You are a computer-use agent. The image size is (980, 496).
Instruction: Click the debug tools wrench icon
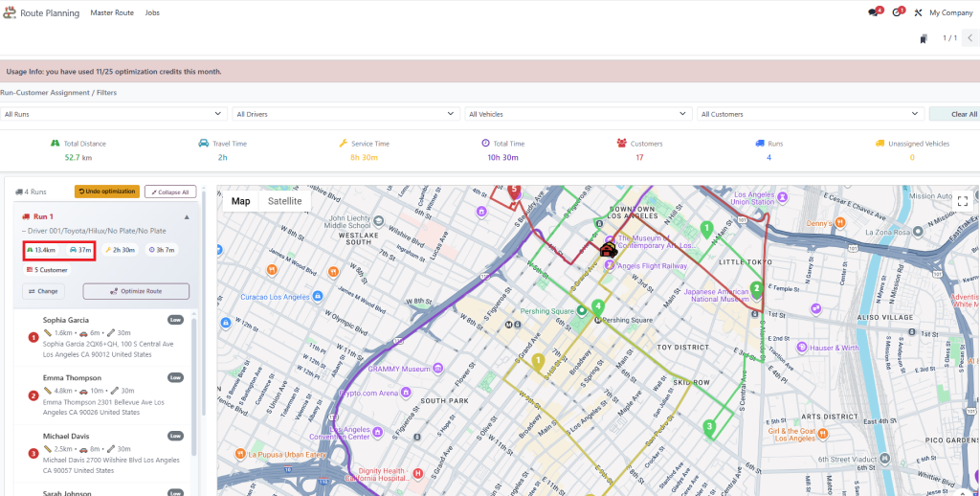click(919, 12)
